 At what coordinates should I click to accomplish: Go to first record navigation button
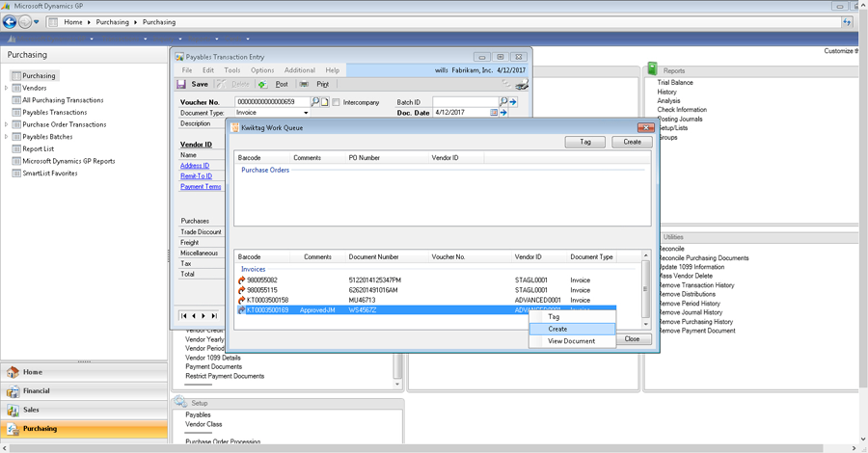coord(184,316)
